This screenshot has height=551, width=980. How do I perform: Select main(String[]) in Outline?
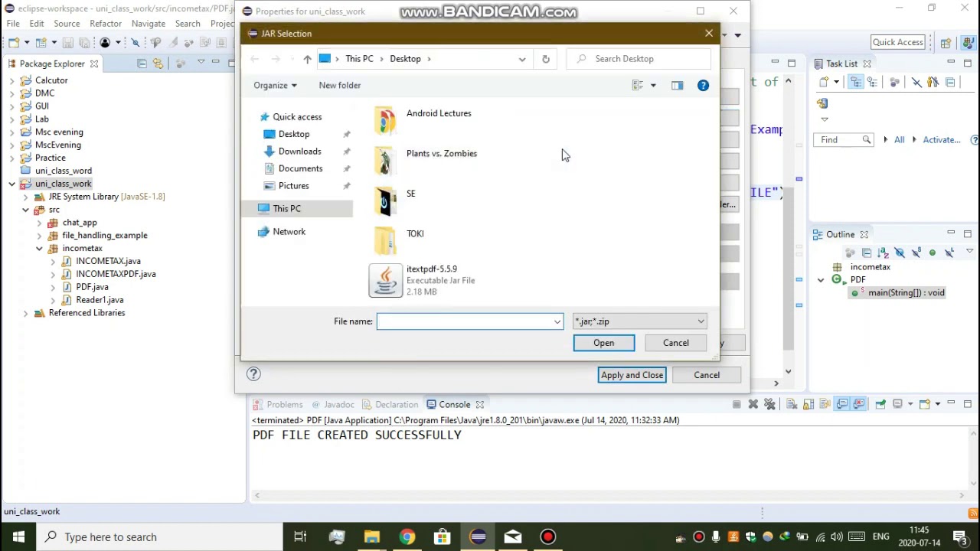click(x=906, y=293)
